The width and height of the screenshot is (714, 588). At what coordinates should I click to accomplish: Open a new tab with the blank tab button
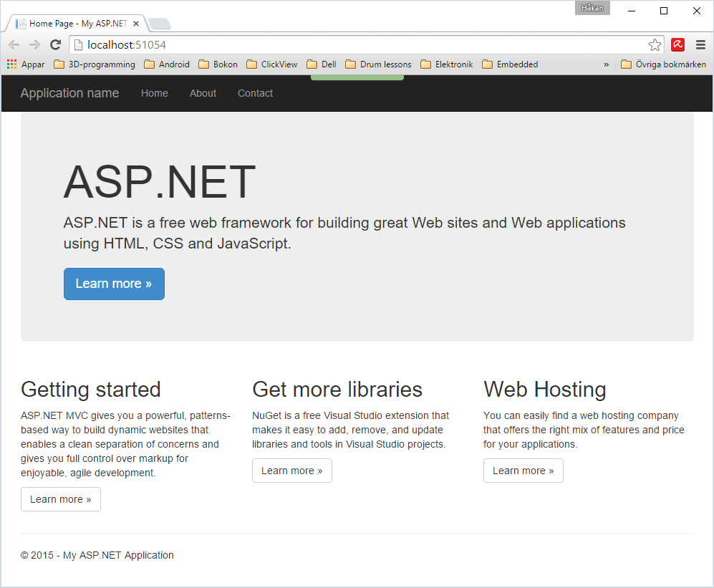[x=160, y=24]
